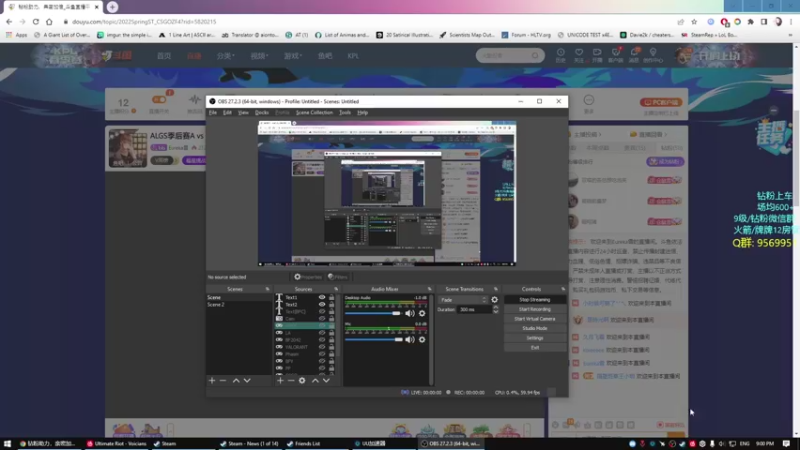Add a new scene with the plus icon

pyautogui.click(x=212, y=381)
